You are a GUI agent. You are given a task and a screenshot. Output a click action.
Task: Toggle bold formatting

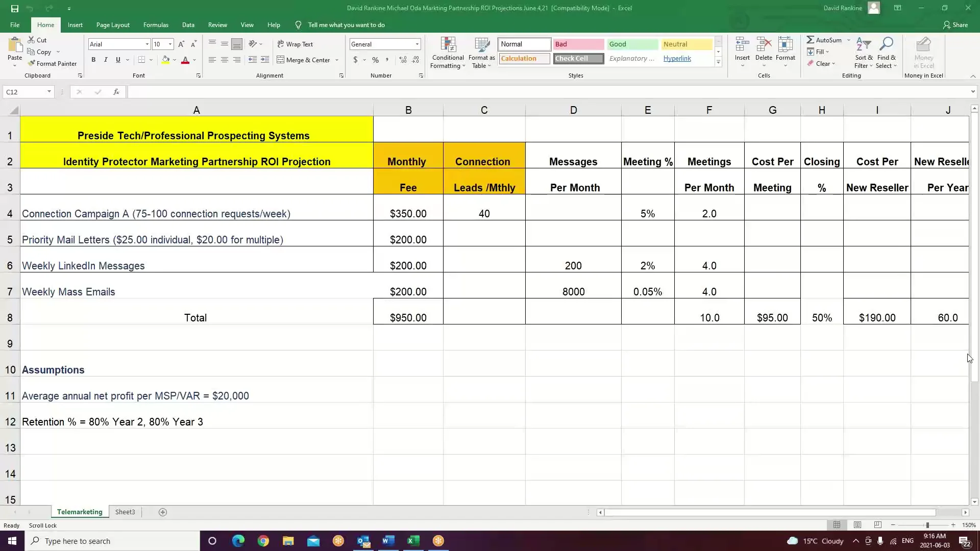click(x=93, y=60)
